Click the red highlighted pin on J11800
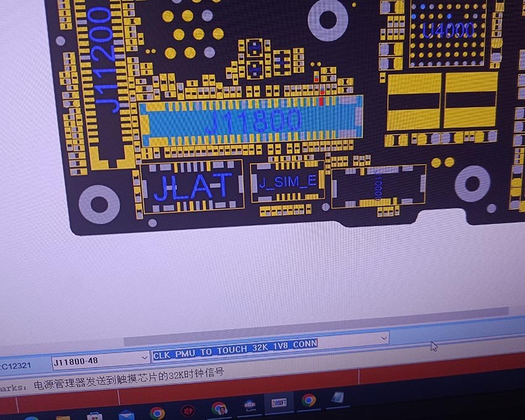This screenshot has height=420, width=525. tap(322, 101)
